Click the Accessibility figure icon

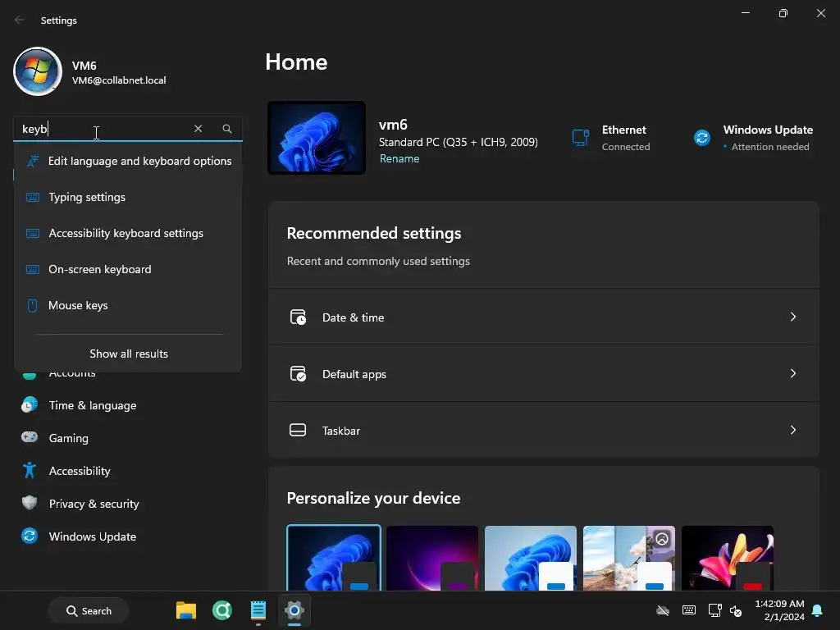(30, 470)
